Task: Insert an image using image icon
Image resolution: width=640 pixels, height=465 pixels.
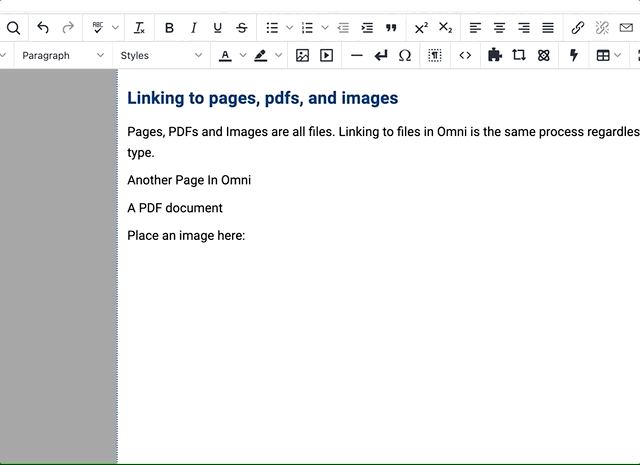Action: [303, 56]
